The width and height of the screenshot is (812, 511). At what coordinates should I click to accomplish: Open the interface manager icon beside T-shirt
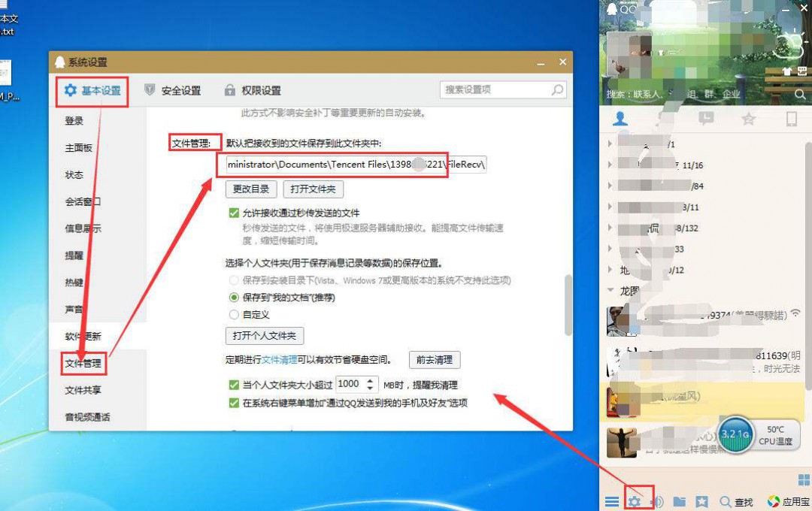tap(802, 71)
